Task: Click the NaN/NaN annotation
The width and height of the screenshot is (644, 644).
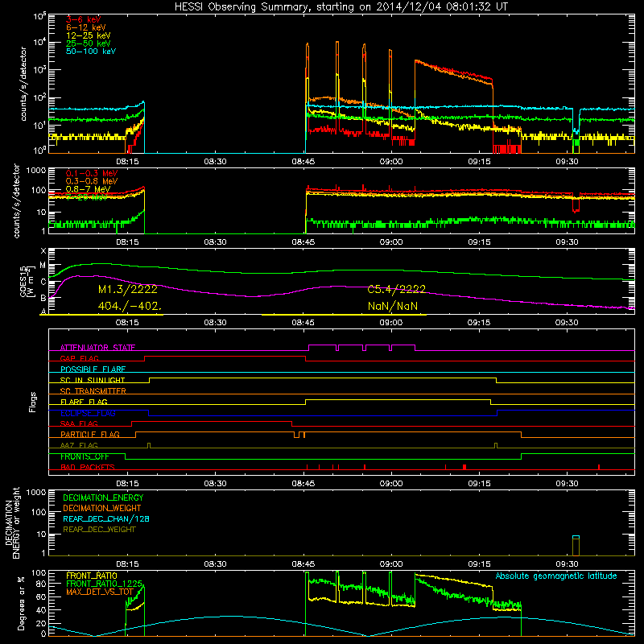Action: pyautogui.click(x=393, y=306)
